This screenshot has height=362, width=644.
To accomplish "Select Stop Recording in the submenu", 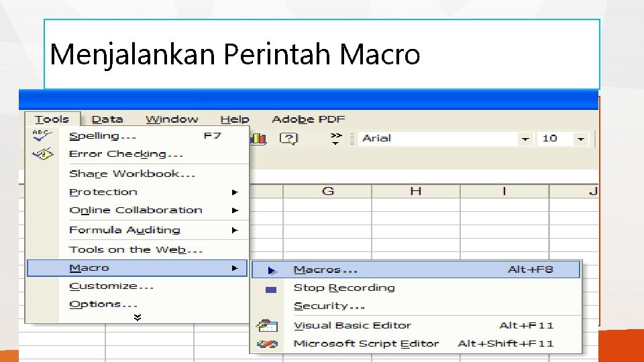I will pyautogui.click(x=416, y=288).
